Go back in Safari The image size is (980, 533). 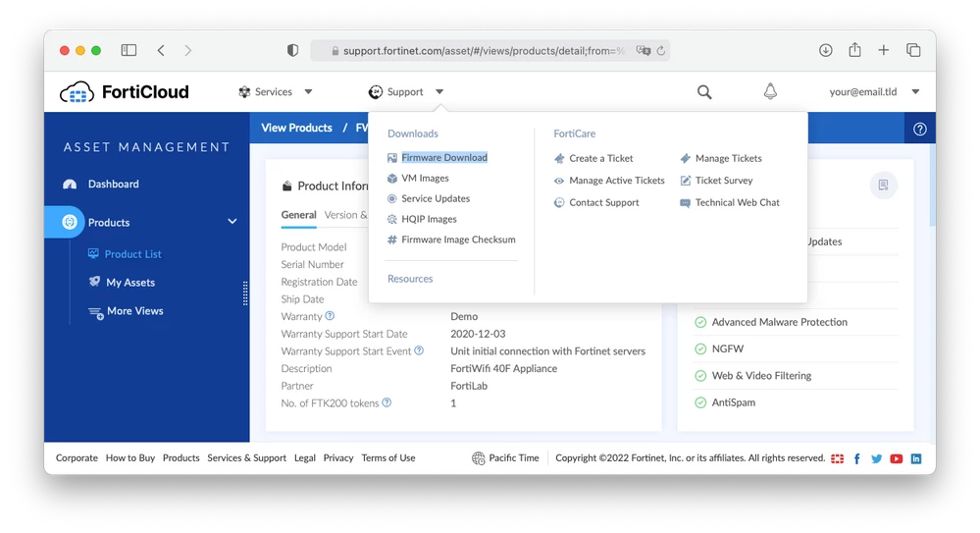(161, 51)
